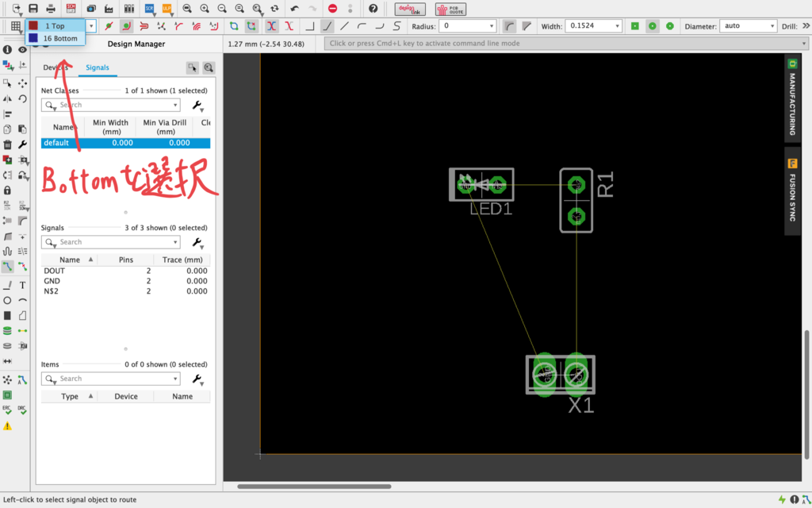Image resolution: width=812 pixels, height=508 pixels.
Task: Select the octagon via shape option
Action: [670, 26]
